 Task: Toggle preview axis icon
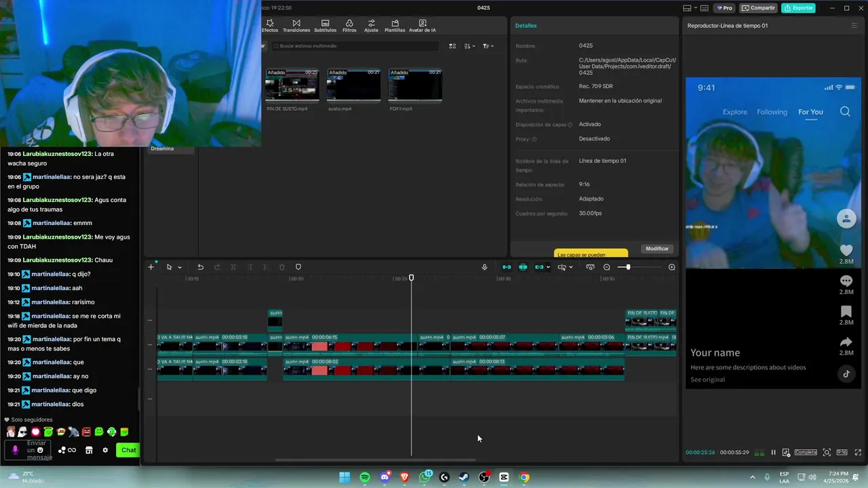coord(561,267)
